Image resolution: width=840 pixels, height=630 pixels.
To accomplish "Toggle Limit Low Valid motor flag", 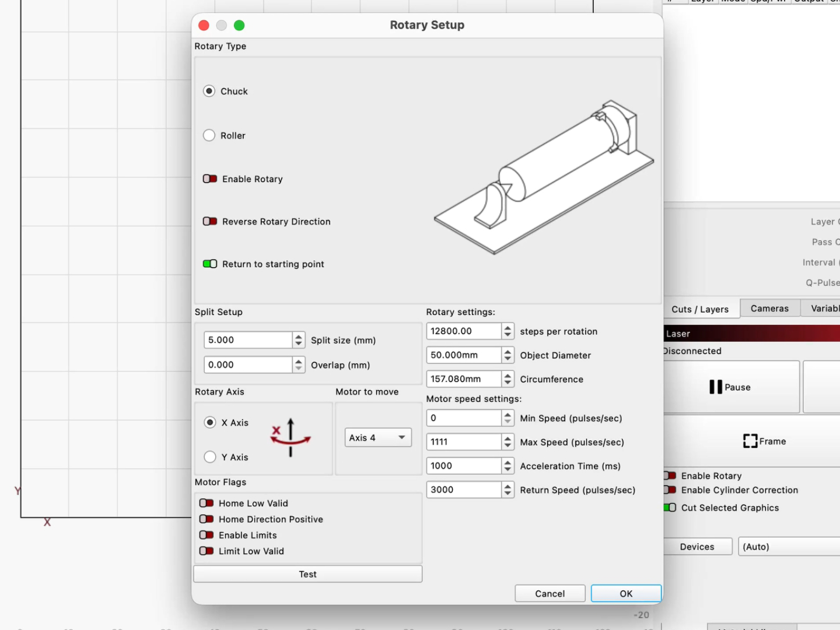I will tap(206, 551).
